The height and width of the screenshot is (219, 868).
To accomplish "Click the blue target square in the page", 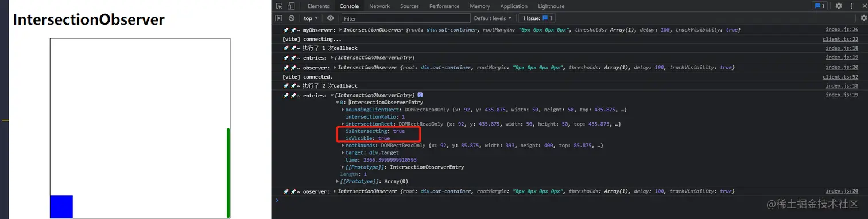I will 61,207.
